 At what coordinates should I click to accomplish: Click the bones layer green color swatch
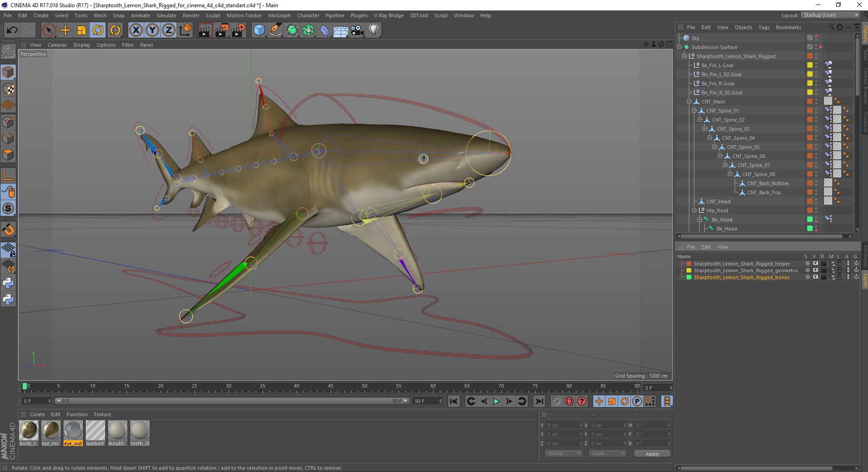(x=689, y=277)
